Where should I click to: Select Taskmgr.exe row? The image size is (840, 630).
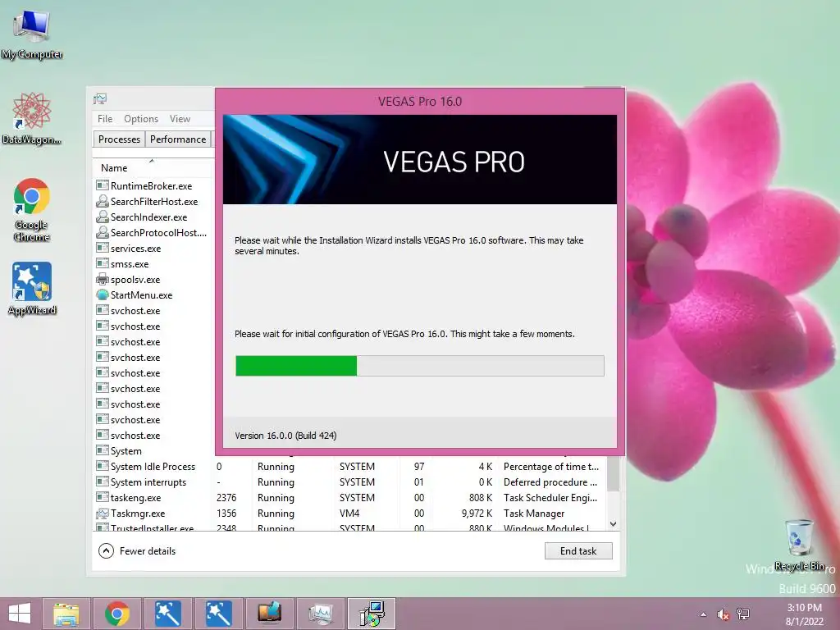pos(350,514)
